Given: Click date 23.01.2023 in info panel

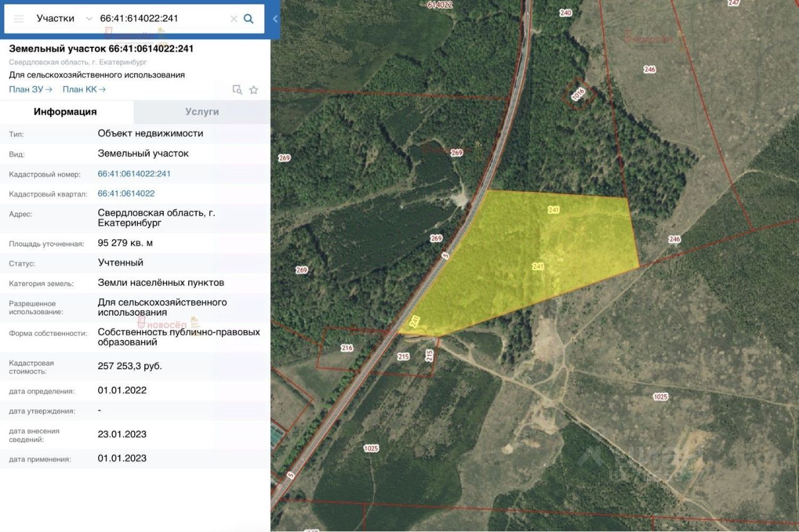Looking at the screenshot, I should coord(122,434).
